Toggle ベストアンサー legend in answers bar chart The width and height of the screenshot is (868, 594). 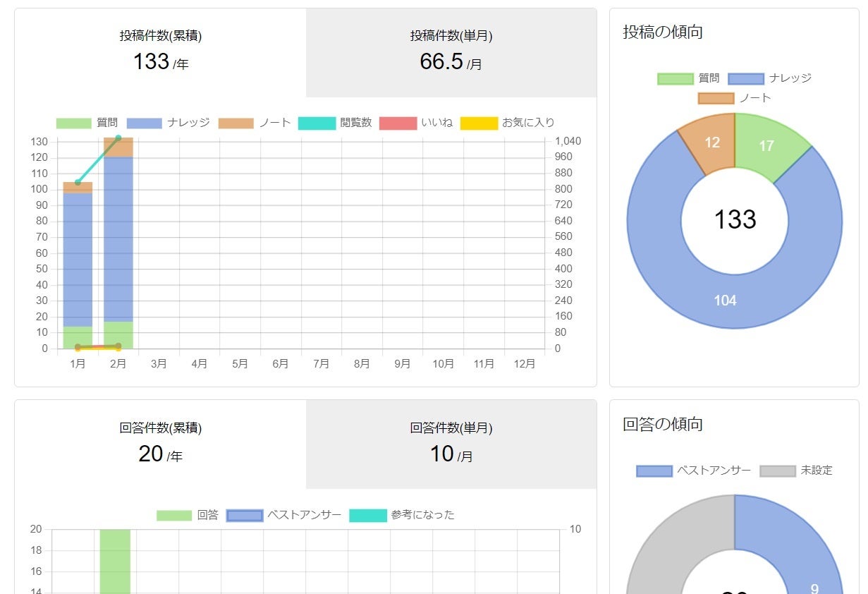coord(283,515)
